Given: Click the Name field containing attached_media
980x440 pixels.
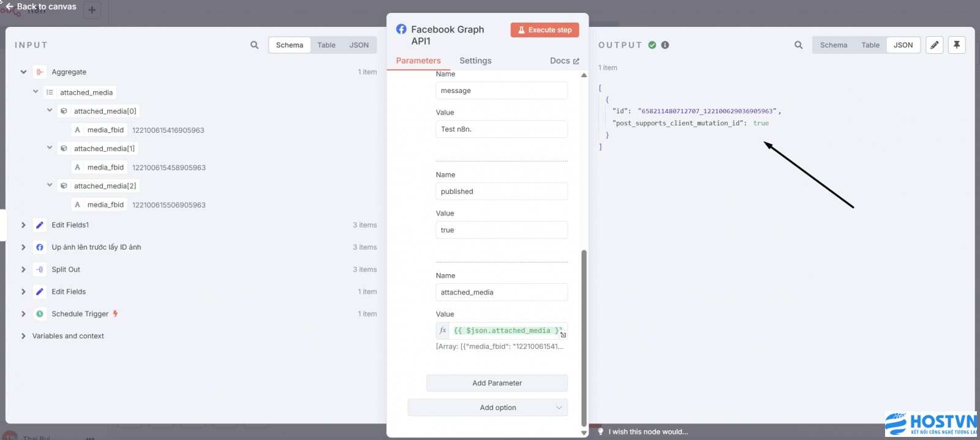Looking at the screenshot, I should 502,293.
